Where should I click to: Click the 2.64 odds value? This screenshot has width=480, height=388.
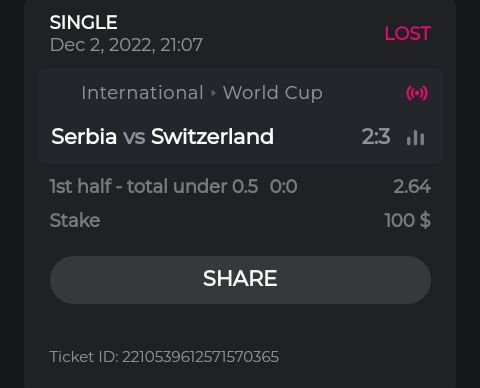(412, 186)
